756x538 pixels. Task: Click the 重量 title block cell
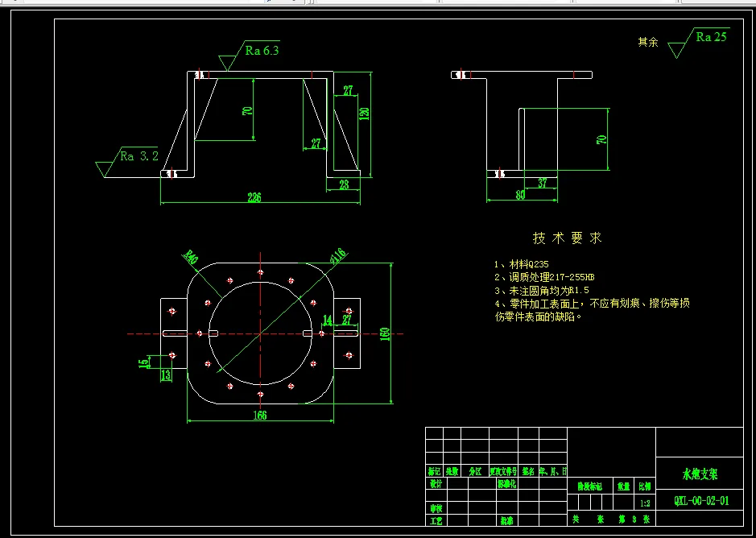pyautogui.click(x=624, y=486)
